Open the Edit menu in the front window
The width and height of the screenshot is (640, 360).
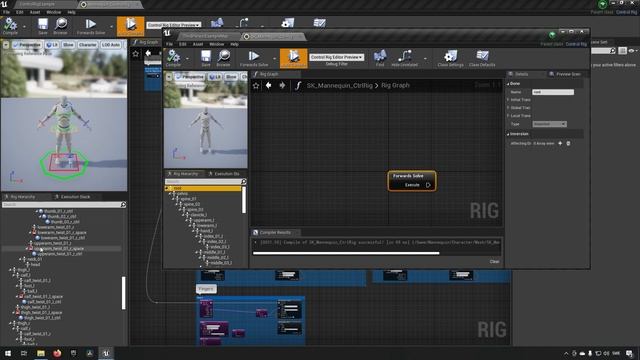tap(183, 44)
